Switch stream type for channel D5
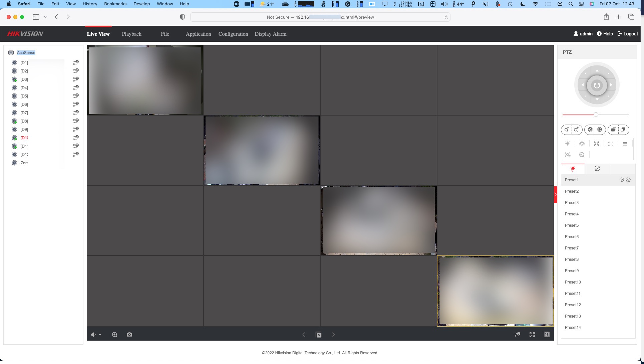 coord(76,96)
